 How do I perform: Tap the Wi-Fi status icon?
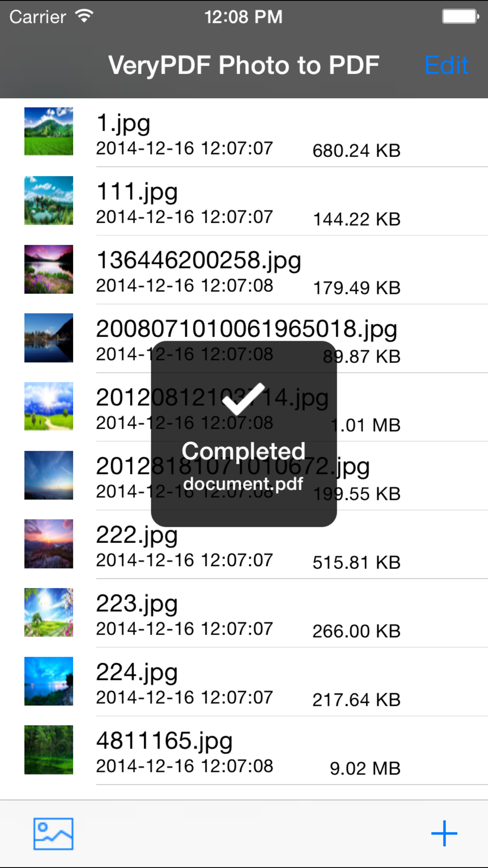coord(84,17)
